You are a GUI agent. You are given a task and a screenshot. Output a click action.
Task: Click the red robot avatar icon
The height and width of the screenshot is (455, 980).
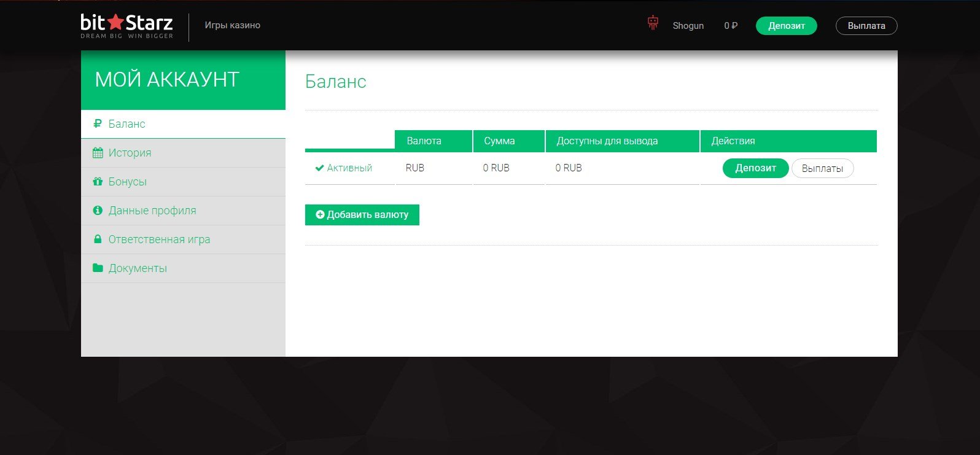click(653, 23)
